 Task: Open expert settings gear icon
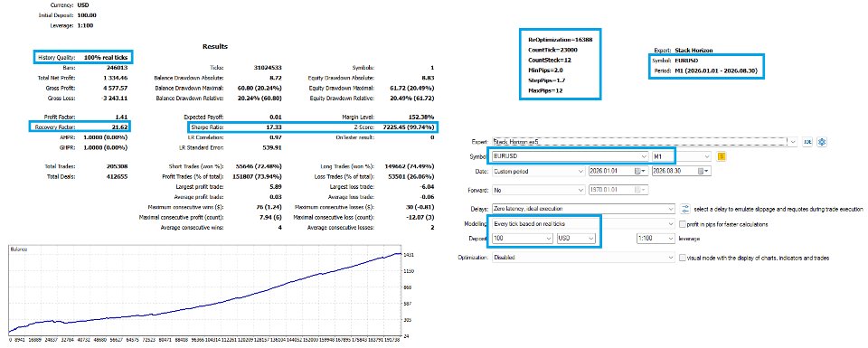pos(822,142)
